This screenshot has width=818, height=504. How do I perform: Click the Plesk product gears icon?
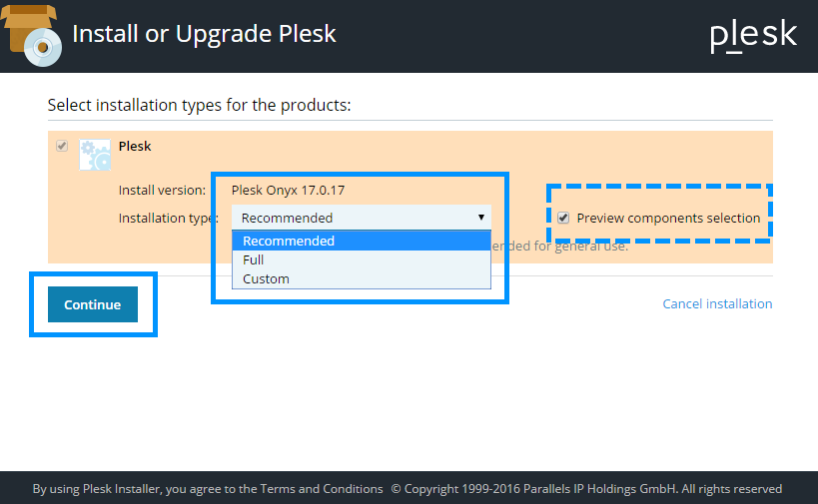click(x=96, y=156)
